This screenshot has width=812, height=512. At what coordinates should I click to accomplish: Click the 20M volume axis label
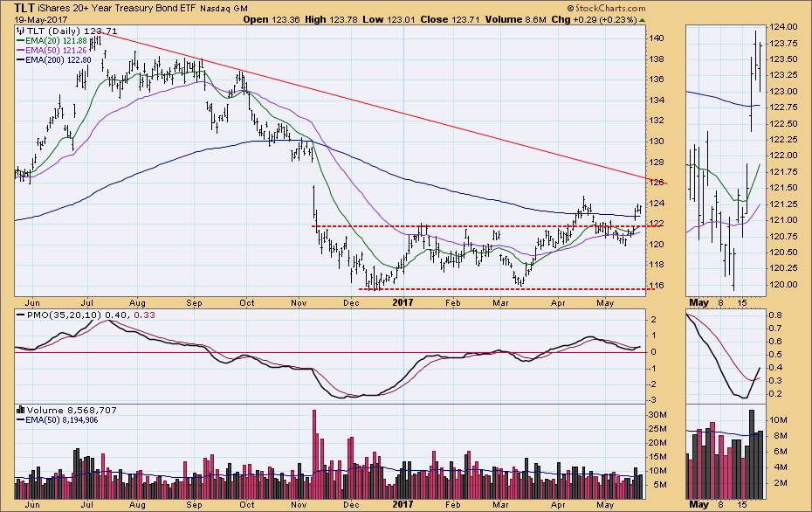[657, 443]
